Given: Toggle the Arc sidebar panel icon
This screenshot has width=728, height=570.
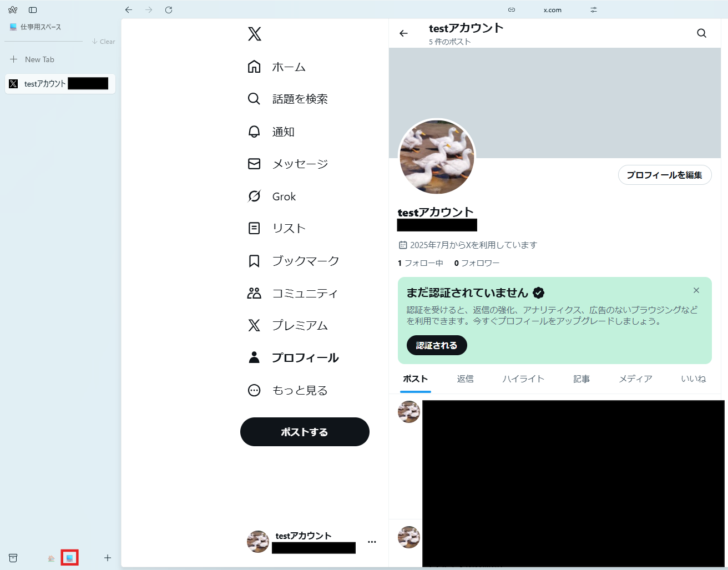Looking at the screenshot, I should pyautogui.click(x=33, y=10).
